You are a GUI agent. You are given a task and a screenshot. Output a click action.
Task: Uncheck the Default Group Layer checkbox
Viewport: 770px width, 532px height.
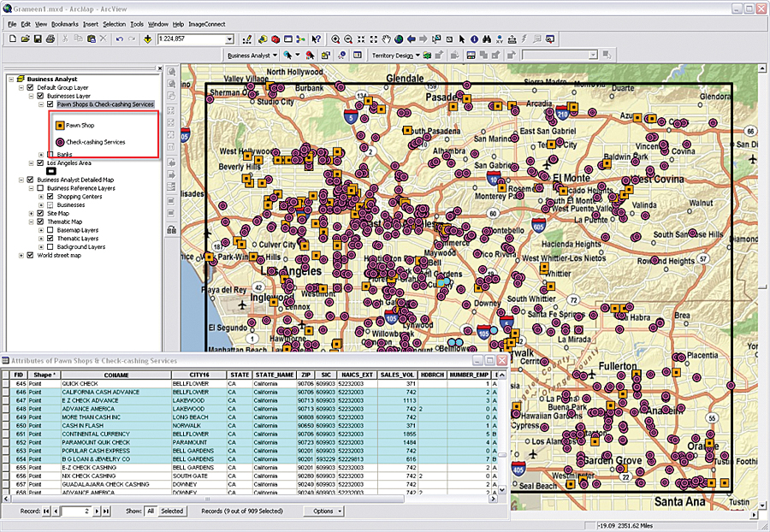(31, 87)
